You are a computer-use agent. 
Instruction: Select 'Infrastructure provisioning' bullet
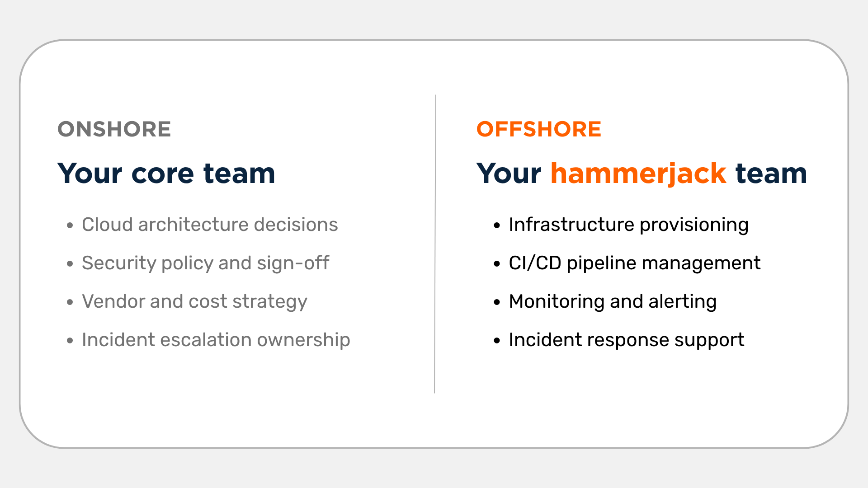tap(628, 225)
